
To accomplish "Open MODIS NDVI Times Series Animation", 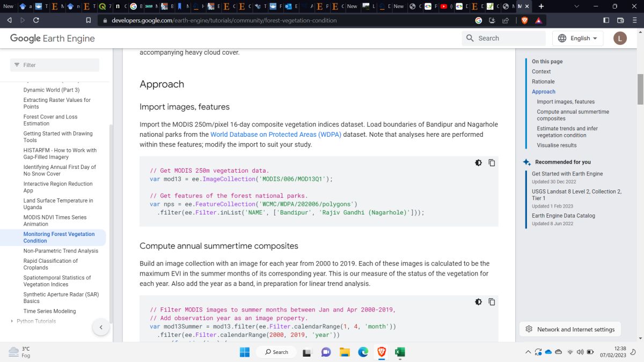I will click(x=55, y=220).
